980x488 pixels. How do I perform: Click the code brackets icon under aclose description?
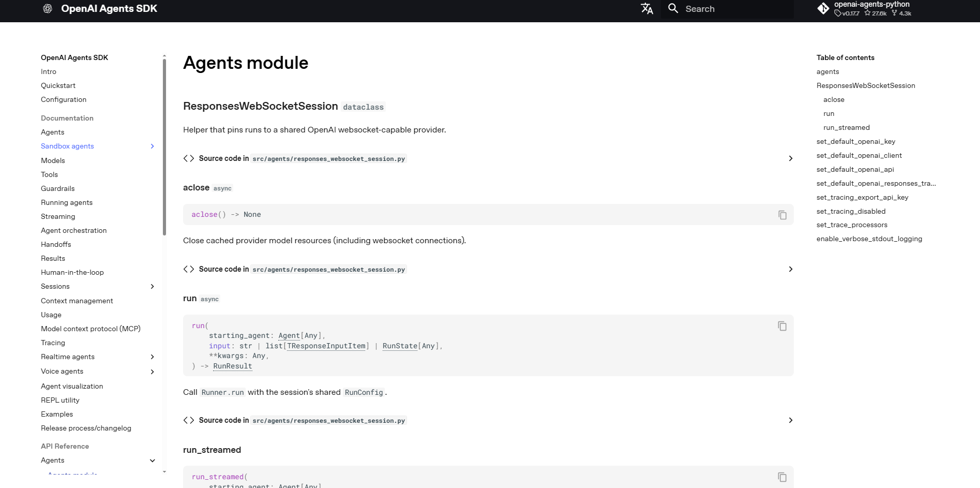point(189,269)
